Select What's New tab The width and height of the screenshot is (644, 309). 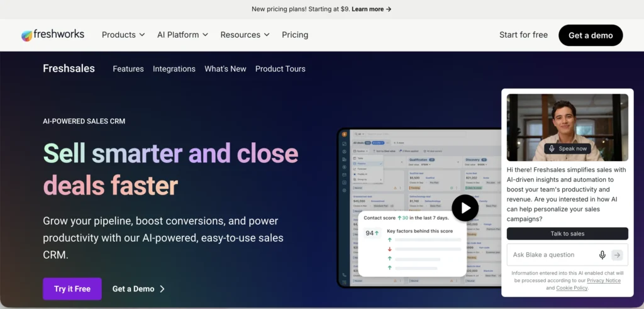(x=226, y=69)
